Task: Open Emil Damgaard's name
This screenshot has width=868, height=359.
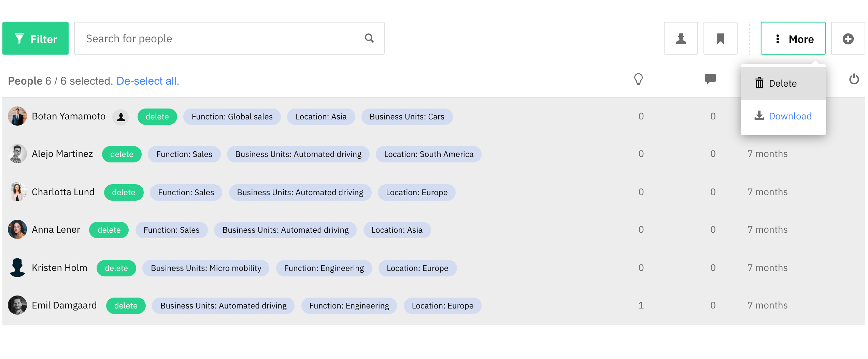Action: click(x=64, y=305)
